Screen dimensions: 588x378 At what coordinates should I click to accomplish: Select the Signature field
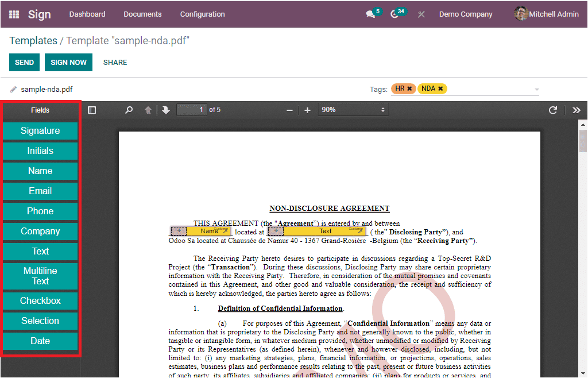tap(40, 131)
